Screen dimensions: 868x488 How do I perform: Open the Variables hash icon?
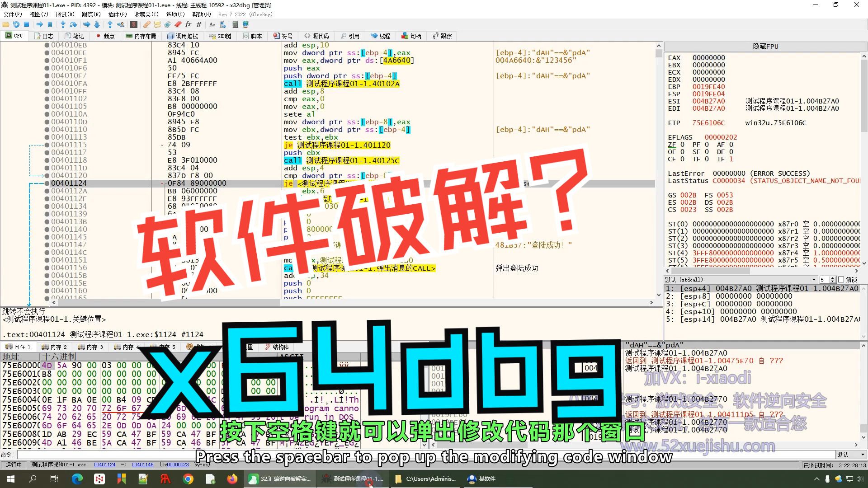(x=199, y=24)
